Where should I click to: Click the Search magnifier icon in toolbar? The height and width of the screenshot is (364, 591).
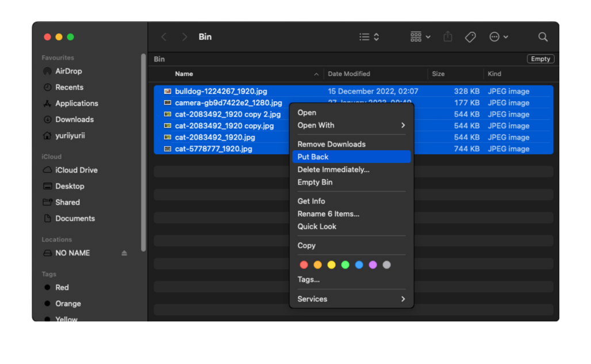coord(543,37)
